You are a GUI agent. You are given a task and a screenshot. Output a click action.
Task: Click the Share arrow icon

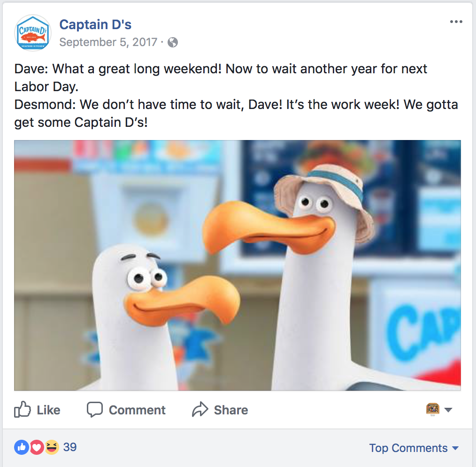pos(200,409)
